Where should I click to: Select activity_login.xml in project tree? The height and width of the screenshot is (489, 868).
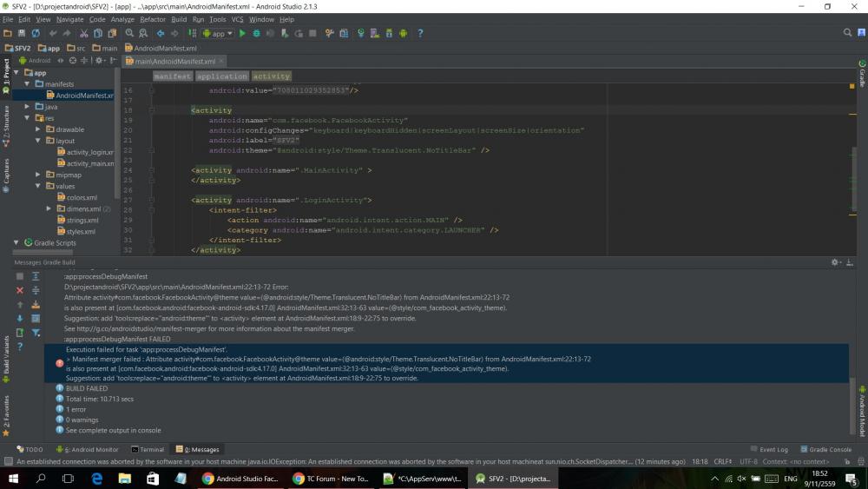click(86, 152)
